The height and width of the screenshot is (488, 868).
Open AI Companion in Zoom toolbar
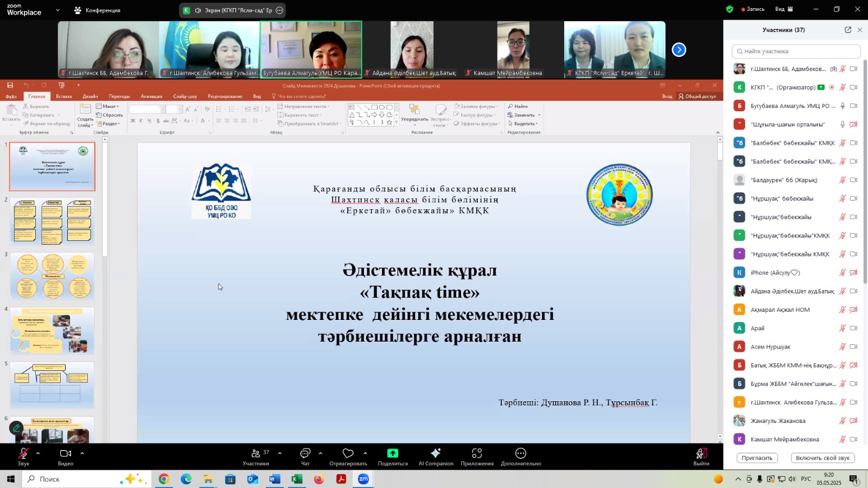436,457
